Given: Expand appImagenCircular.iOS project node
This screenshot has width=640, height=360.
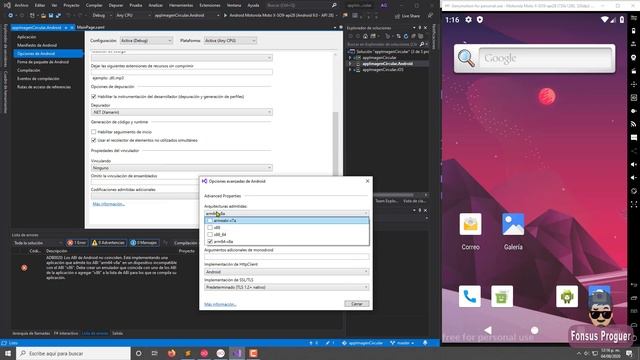Looking at the screenshot, I should tap(350, 70).
